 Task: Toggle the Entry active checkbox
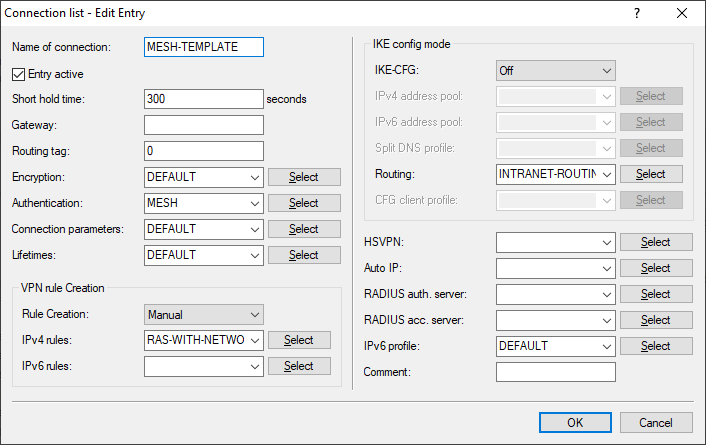[18, 73]
